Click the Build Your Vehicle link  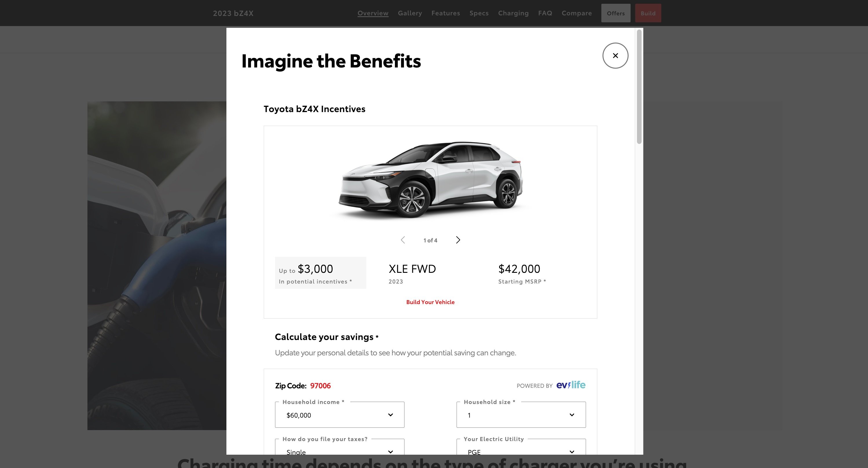coord(430,302)
